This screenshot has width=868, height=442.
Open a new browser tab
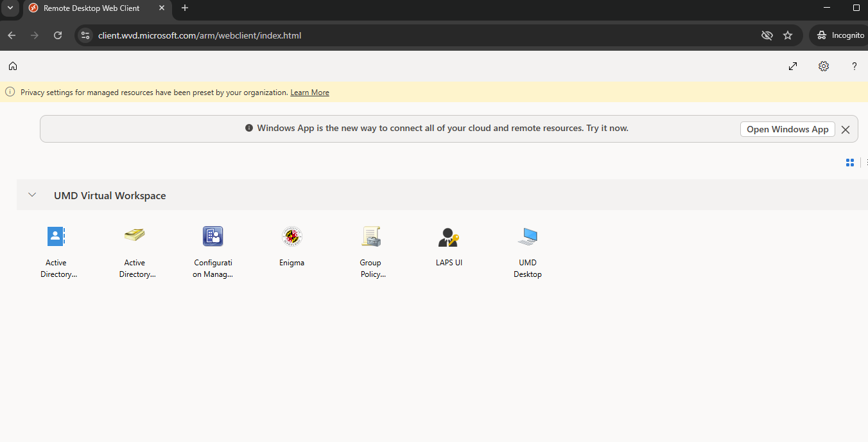tap(185, 8)
